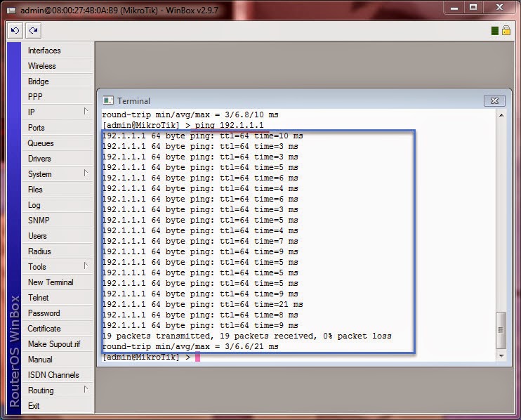Click the 'round-trip min/avg/max = 3/6.6/21 ms' line

pyautogui.click(x=190, y=346)
